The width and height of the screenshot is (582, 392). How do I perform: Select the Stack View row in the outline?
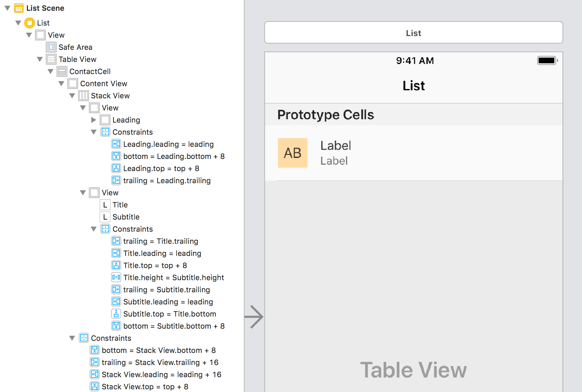pos(110,96)
